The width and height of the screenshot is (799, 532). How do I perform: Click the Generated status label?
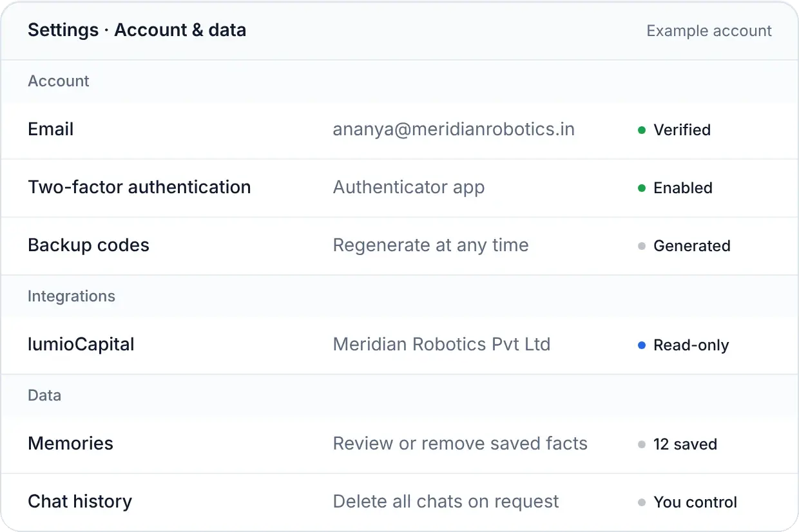coord(692,246)
